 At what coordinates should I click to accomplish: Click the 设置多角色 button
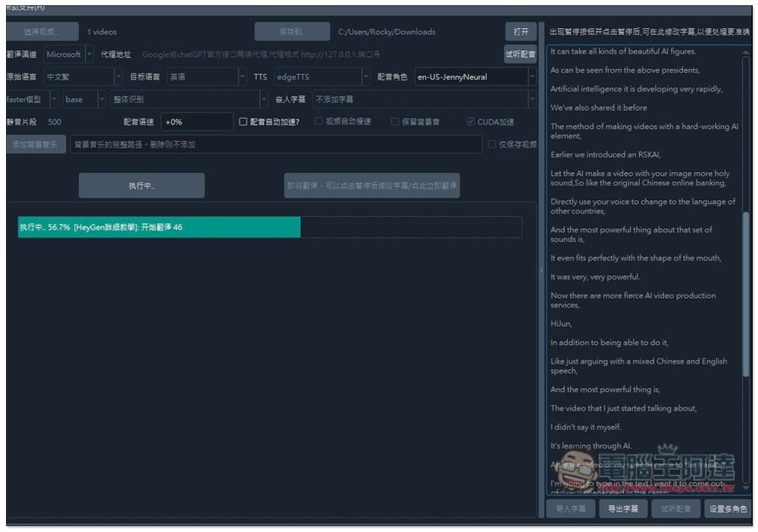[728, 509]
